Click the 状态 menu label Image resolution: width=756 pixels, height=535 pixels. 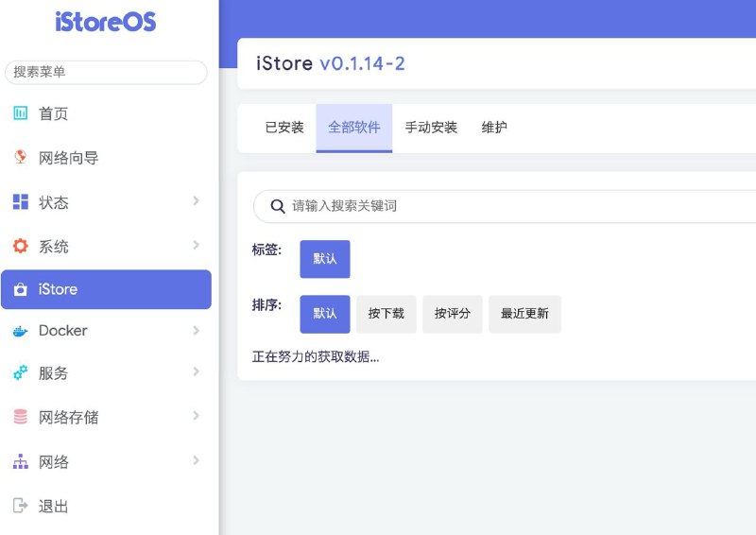coord(54,202)
